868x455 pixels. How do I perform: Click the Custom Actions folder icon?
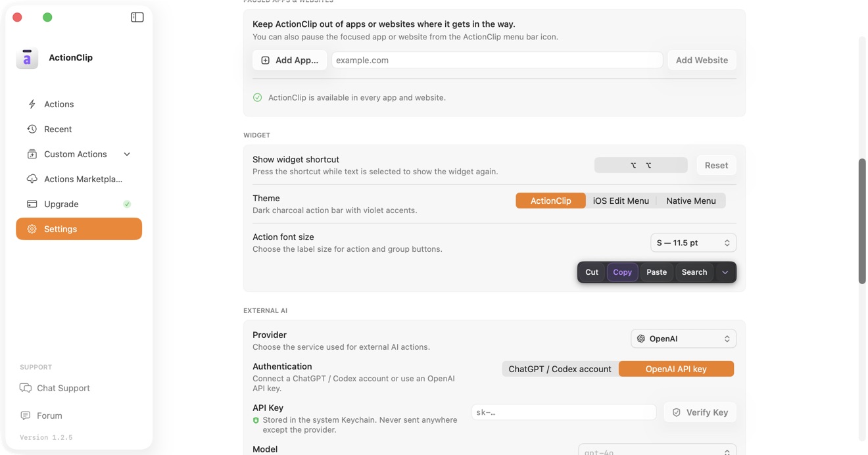[32, 155]
